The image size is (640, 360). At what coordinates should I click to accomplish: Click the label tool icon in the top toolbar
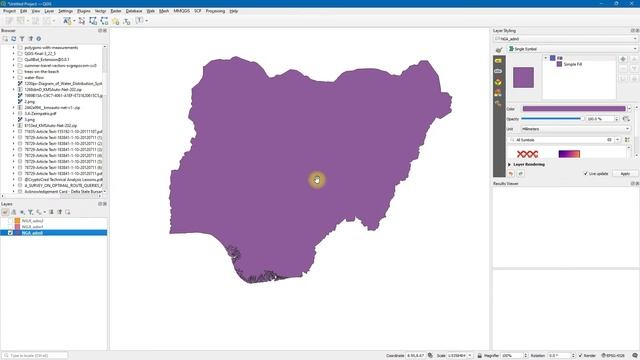click(67, 20)
